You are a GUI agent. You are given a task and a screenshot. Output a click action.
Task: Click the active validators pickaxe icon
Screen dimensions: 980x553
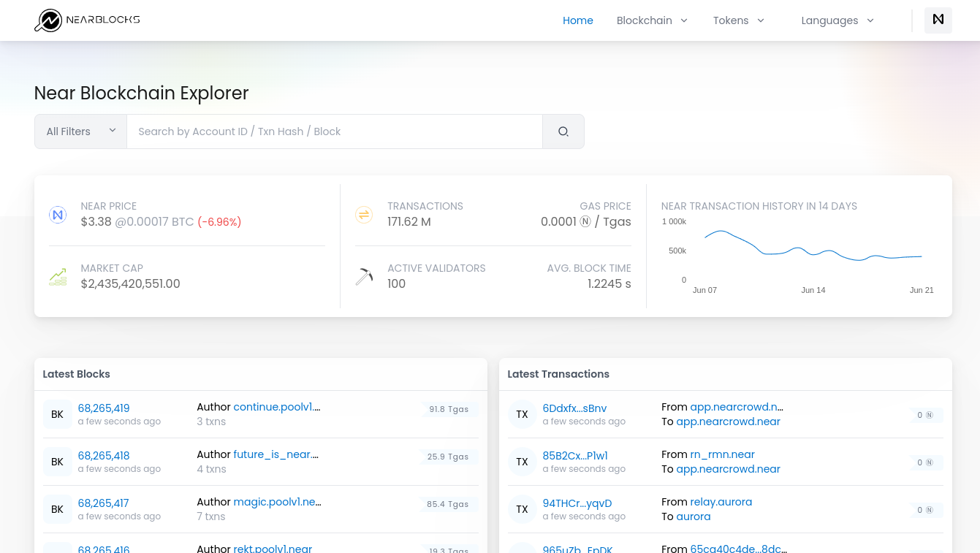364,277
